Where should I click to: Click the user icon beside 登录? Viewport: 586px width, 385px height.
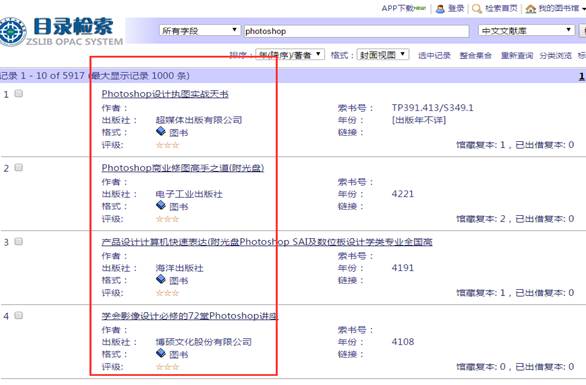tap(440, 9)
